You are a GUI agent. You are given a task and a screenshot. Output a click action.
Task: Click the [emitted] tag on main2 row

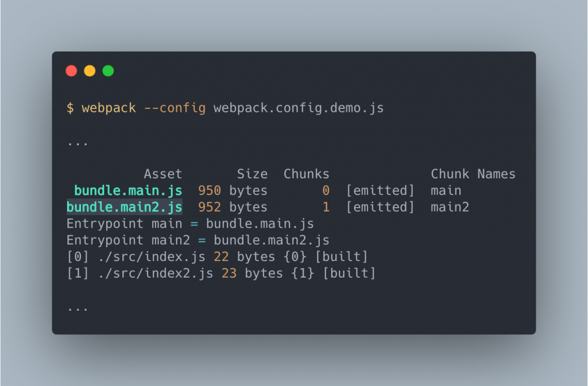[x=380, y=207]
